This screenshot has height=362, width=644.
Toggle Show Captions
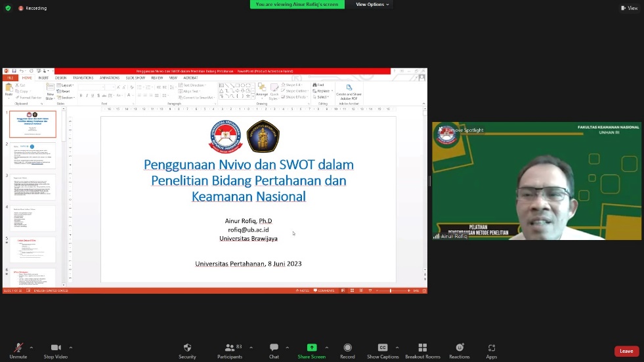coord(383,348)
